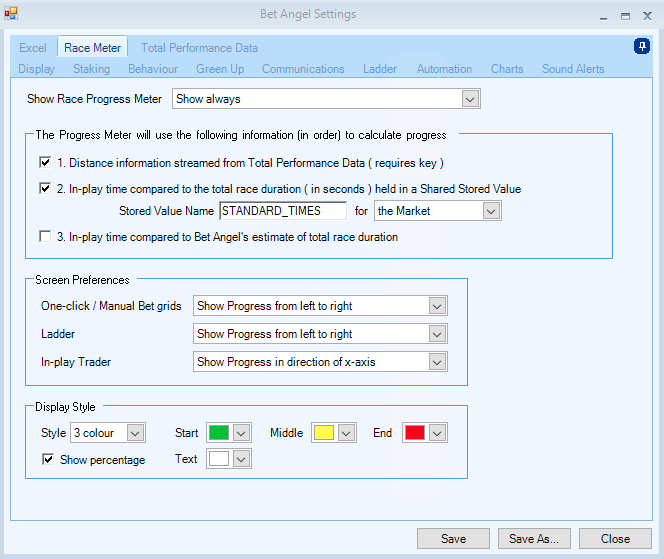Click the Stored Value Name input field

click(x=283, y=211)
